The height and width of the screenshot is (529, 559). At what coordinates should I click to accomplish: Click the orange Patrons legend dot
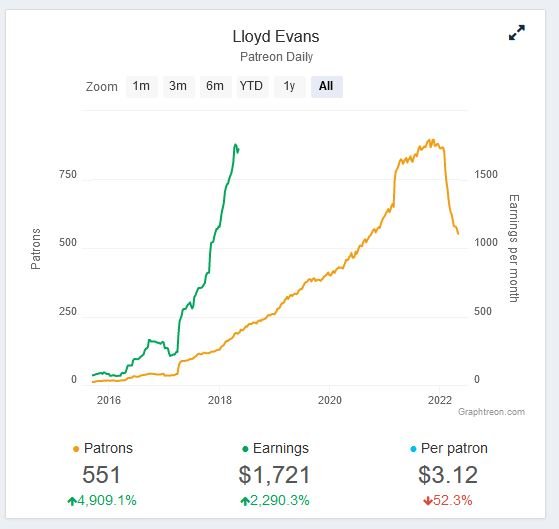(76, 449)
